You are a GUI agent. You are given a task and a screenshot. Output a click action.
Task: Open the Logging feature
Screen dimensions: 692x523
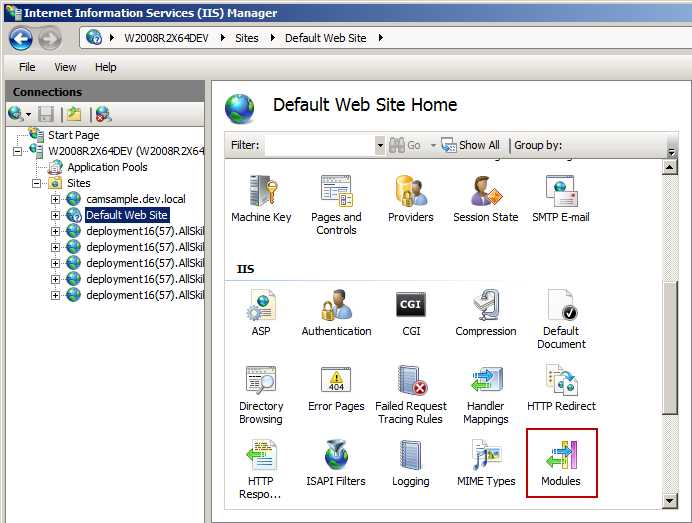click(x=410, y=463)
